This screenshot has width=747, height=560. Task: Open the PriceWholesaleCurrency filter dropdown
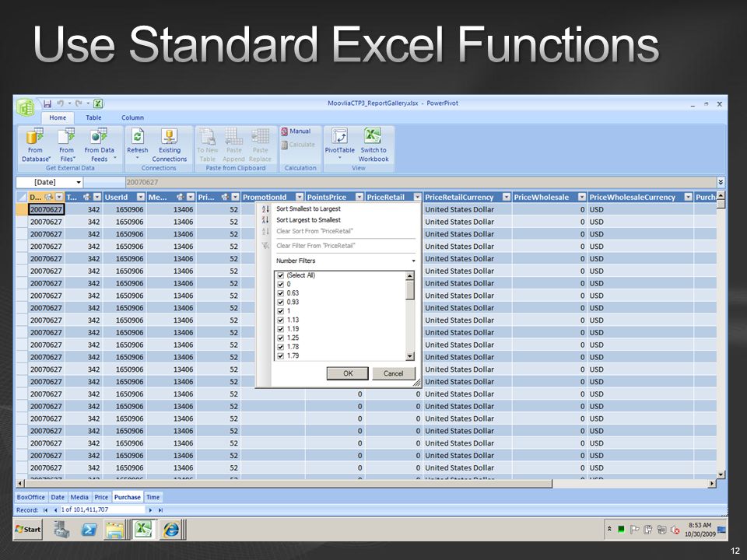coord(688,197)
